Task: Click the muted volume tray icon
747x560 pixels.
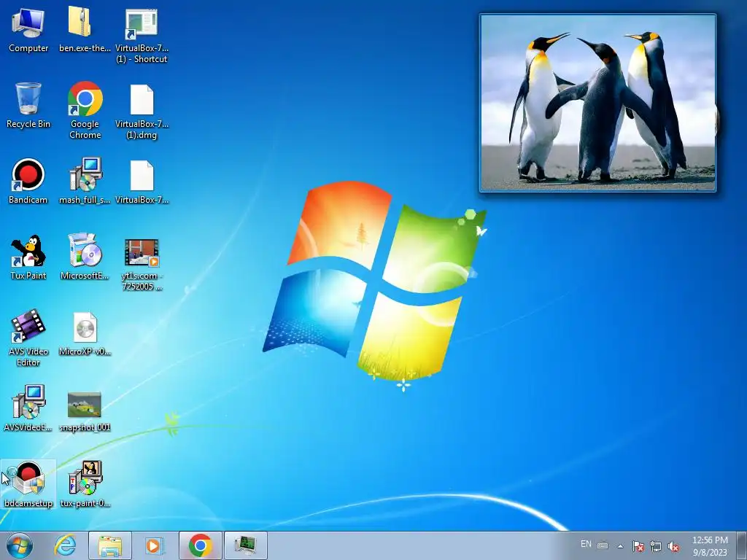Action: point(673,546)
